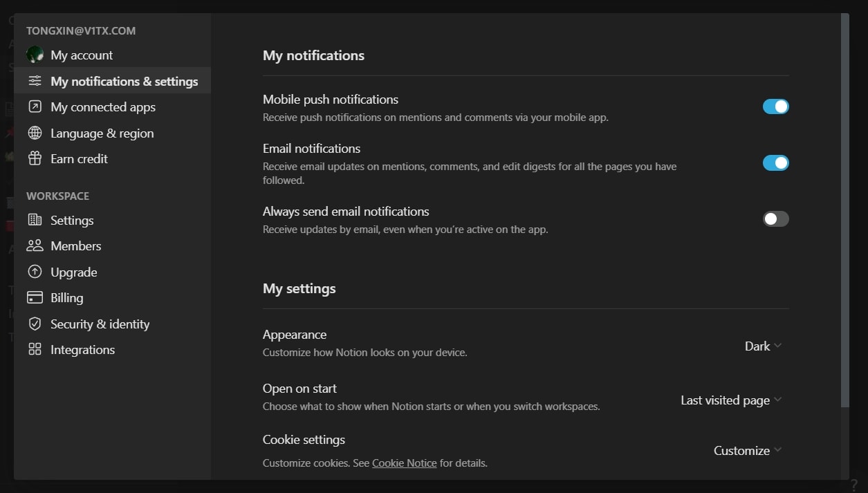Open the Appearance Dark dropdown

coord(763,346)
